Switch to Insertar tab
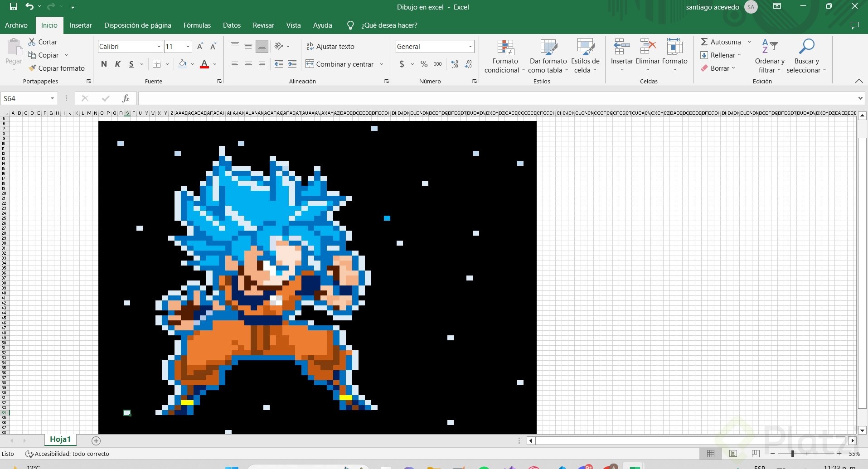Screen dimensions: 868x469 (81, 25)
